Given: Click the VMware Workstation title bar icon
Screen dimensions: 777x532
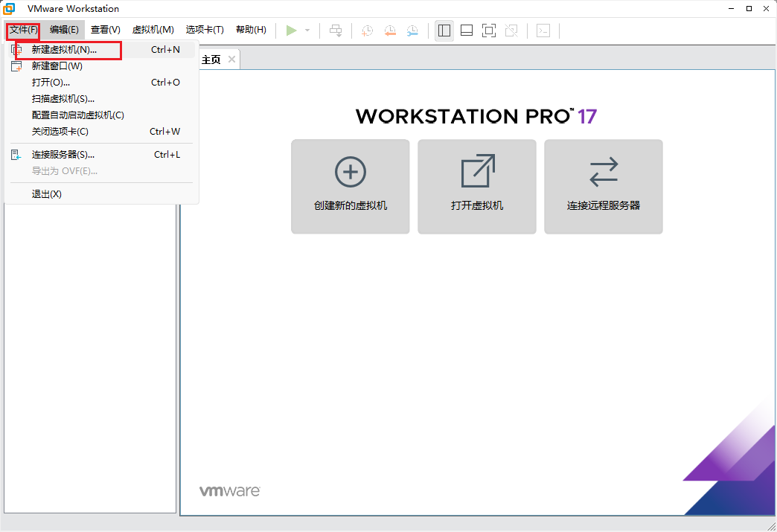Looking at the screenshot, I should click(10, 8).
